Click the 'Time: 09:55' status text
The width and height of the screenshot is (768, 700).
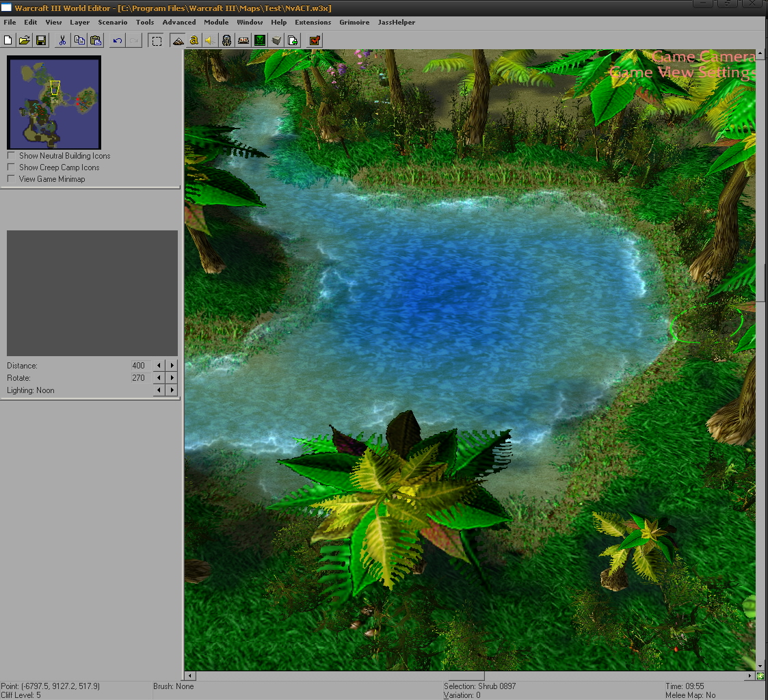tap(685, 686)
